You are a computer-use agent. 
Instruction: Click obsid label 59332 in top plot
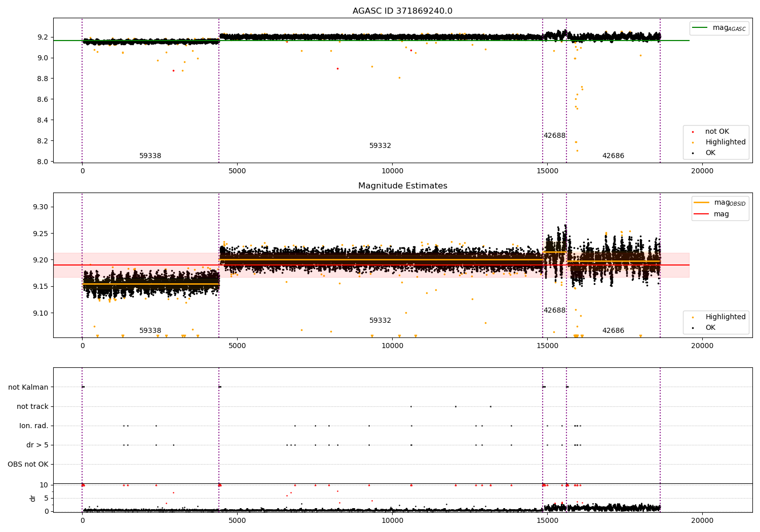(380, 146)
